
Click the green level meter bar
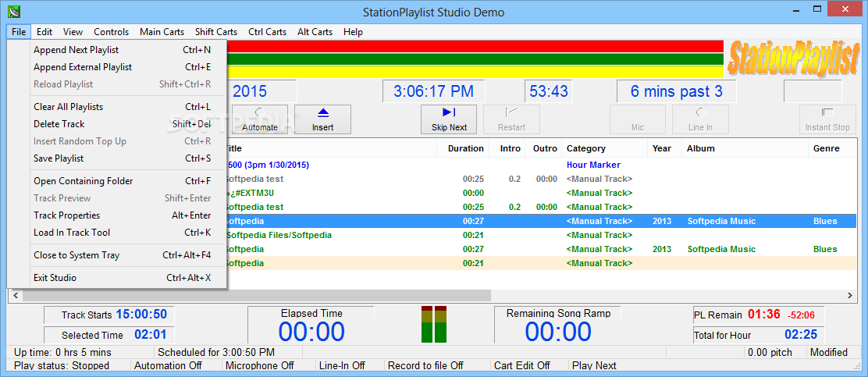click(475, 59)
